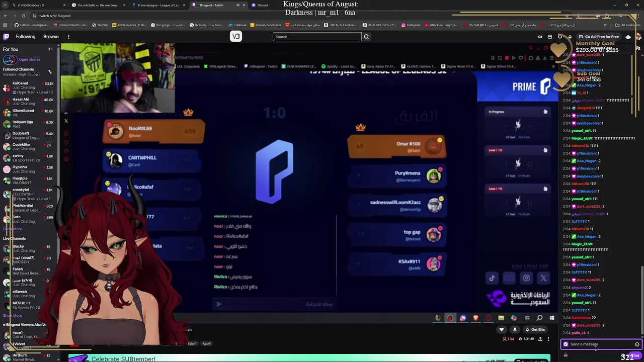Image resolution: width=644 pixels, height=362 pixels.
Task: Open the Twitch home logo
Action: coord(6,37)
